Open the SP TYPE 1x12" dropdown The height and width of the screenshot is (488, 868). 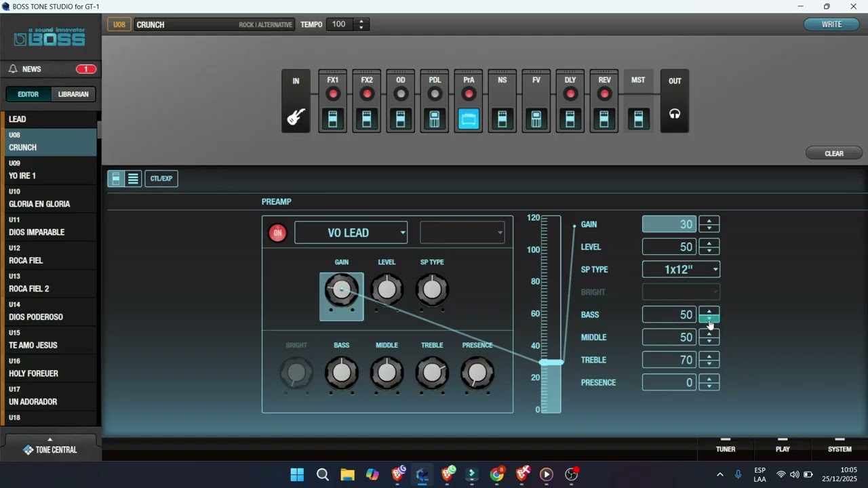point(681,269)
